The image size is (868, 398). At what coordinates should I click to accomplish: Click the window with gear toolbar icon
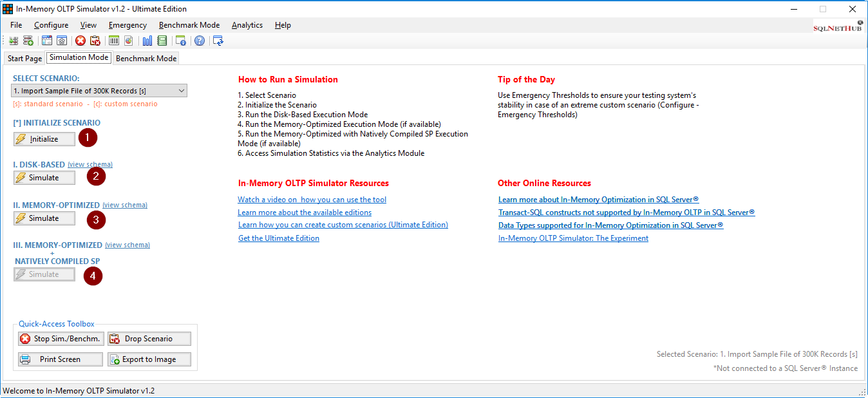coord(62,41)
